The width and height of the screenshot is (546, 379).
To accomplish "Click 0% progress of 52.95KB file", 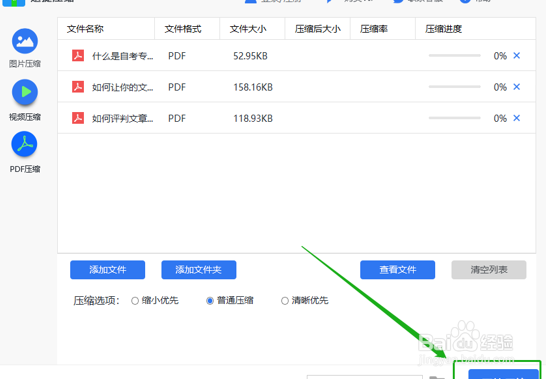I will tap(500, 56).
